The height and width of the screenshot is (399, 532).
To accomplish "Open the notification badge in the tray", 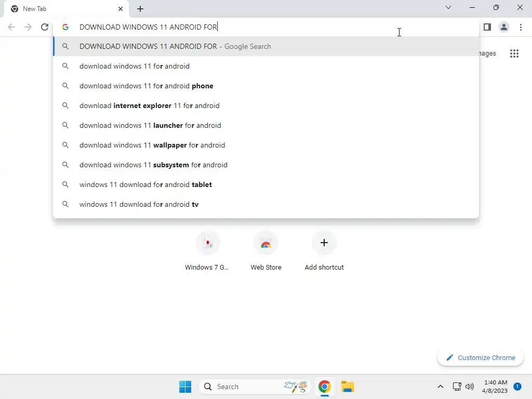I will click(517, 387).
